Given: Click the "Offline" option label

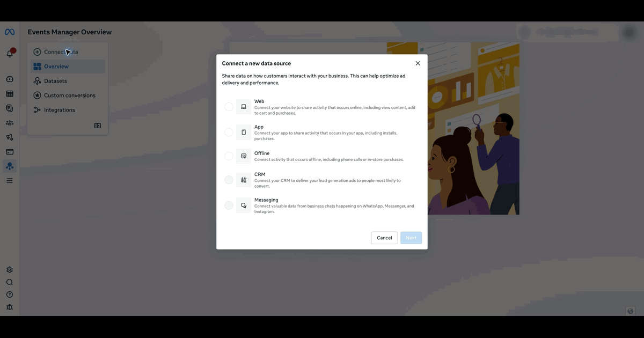Looking at the screenshot, I should pyautogui.click(x=262, y=153).
